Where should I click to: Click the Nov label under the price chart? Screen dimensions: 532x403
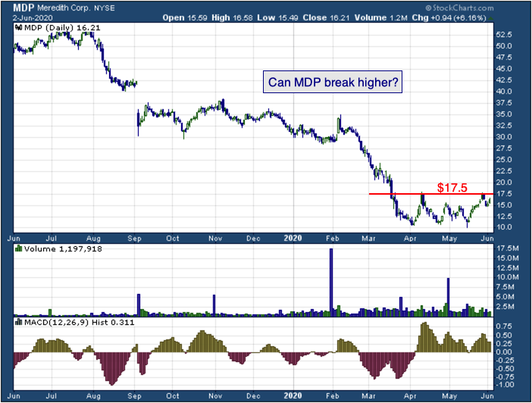215,239
